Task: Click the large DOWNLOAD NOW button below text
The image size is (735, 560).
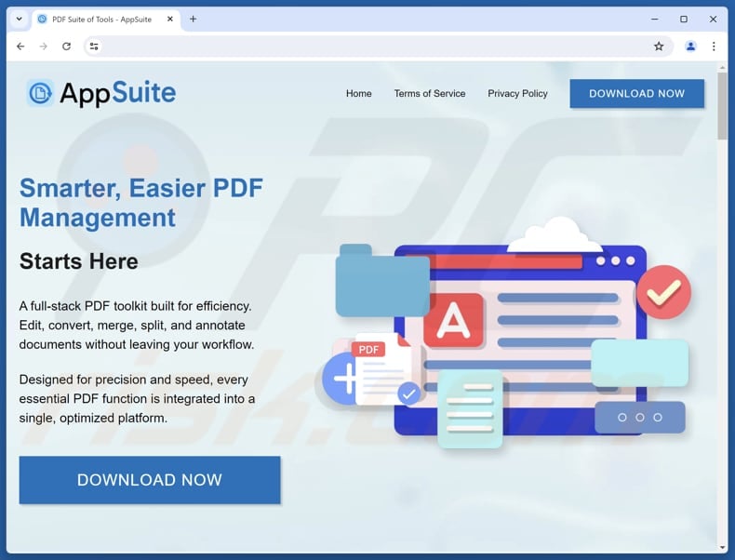Action: click(150, 480)
